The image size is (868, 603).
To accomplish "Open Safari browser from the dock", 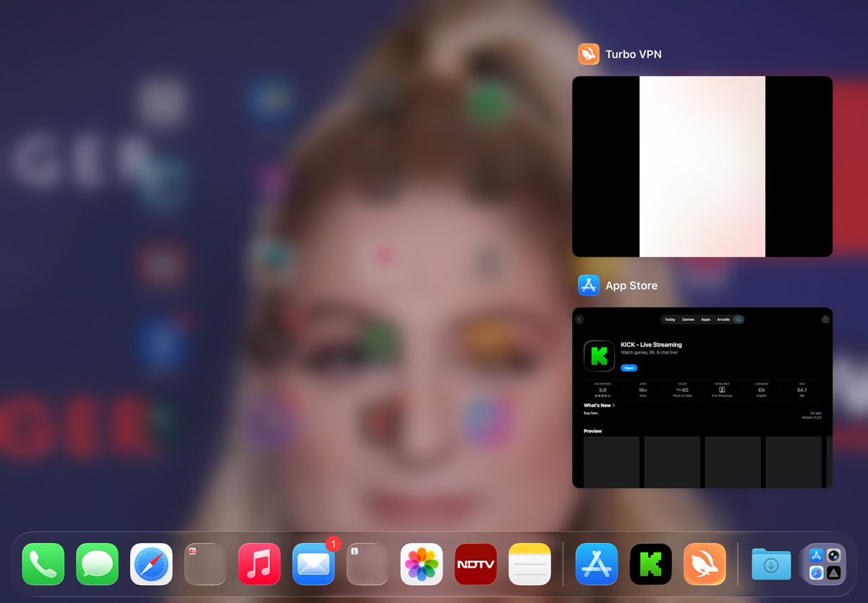I will point(151,564).
